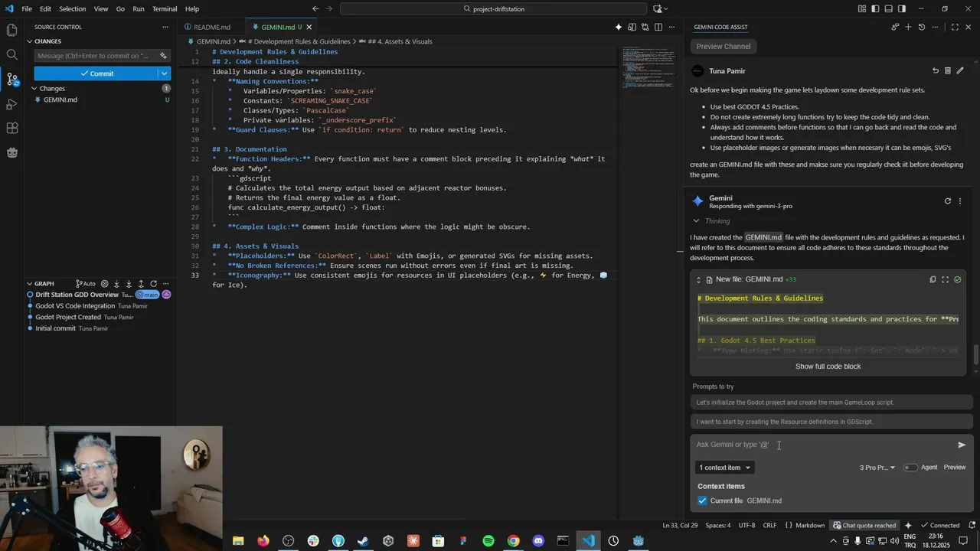Click the Graph push up-arrow icon
Image resolution: width=980 pixels, height=551 pixels.
tap(141, 283)
